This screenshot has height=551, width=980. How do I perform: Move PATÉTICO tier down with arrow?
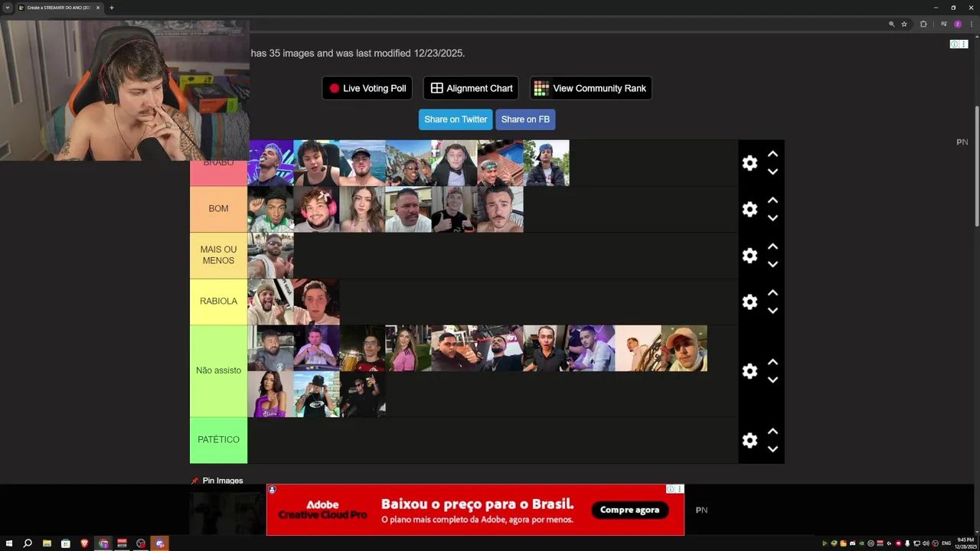tap(773, 449)
